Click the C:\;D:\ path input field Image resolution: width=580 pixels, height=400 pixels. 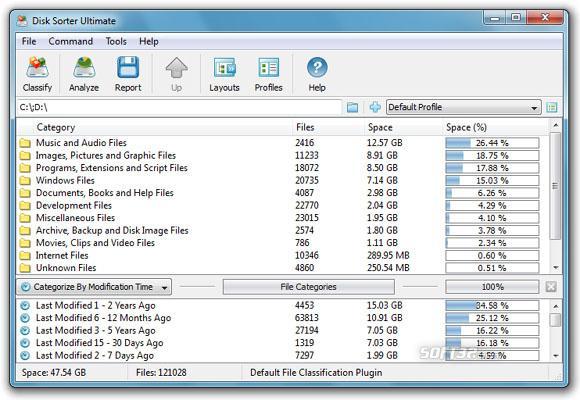click(179, 107)
